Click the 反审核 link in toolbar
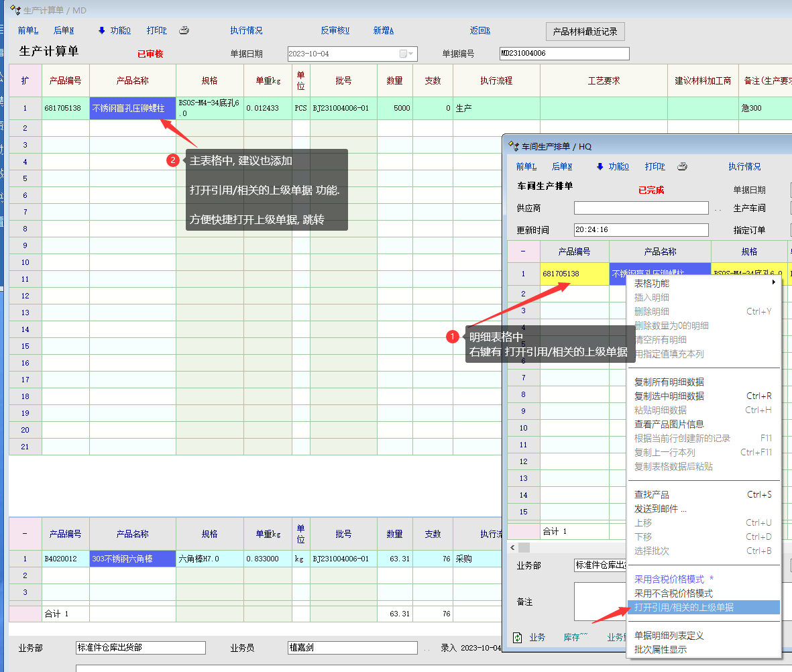The height and width of the screenshot is (672, 792). coord(335,31)
